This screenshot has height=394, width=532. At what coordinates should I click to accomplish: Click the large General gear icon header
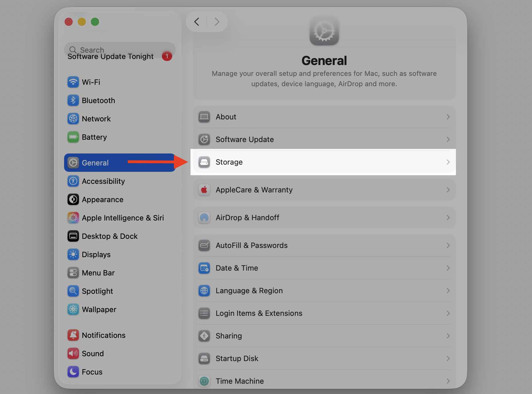(324, 31)
